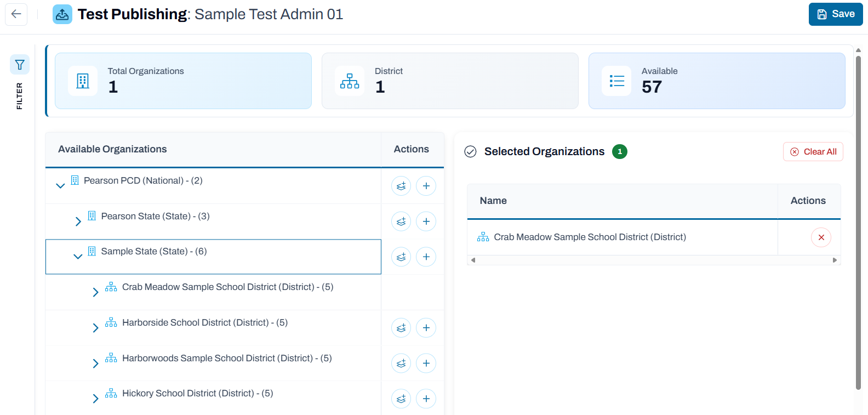Add Sample State with children layers icon
868x415 pixels.
[x=401, y=257]
